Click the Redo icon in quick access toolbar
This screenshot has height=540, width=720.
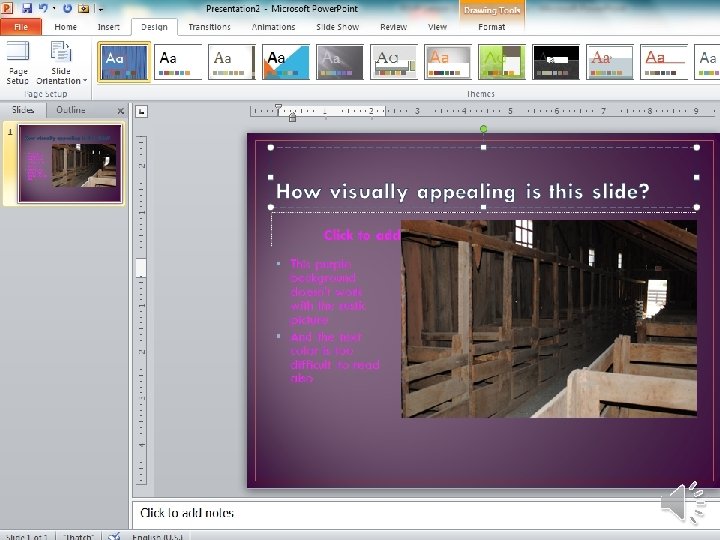click(x=68, y=8)
